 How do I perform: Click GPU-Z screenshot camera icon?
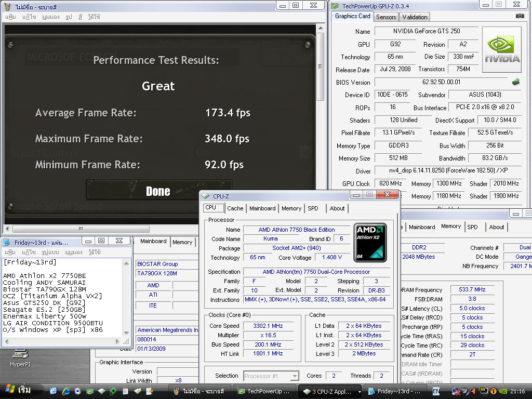pos(520,16)
